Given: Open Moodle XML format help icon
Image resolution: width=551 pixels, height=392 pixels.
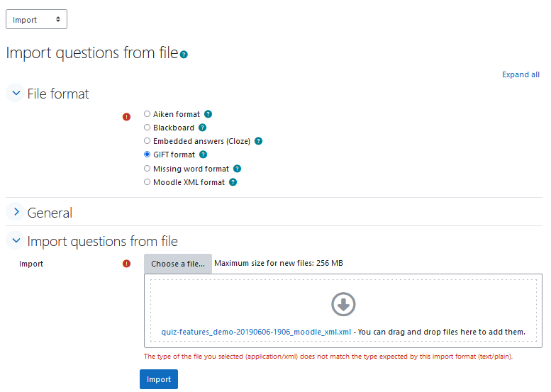Looking at the screenshot, I should click(233, 182).
